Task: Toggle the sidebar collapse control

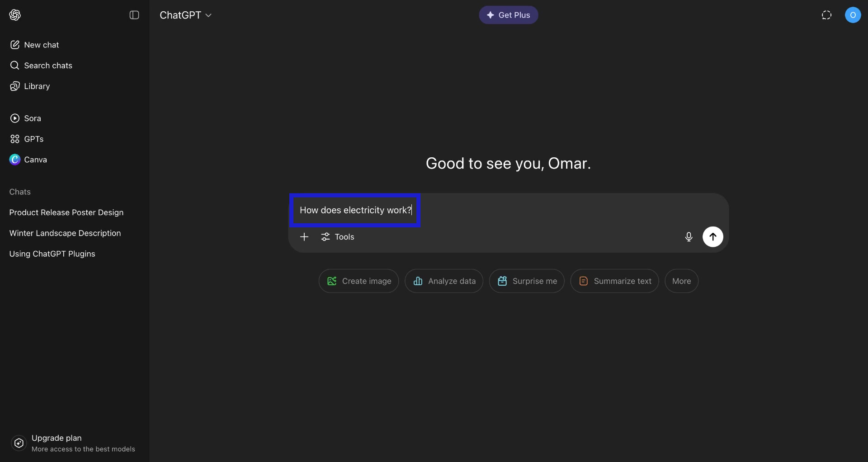Action: point(134,15)
